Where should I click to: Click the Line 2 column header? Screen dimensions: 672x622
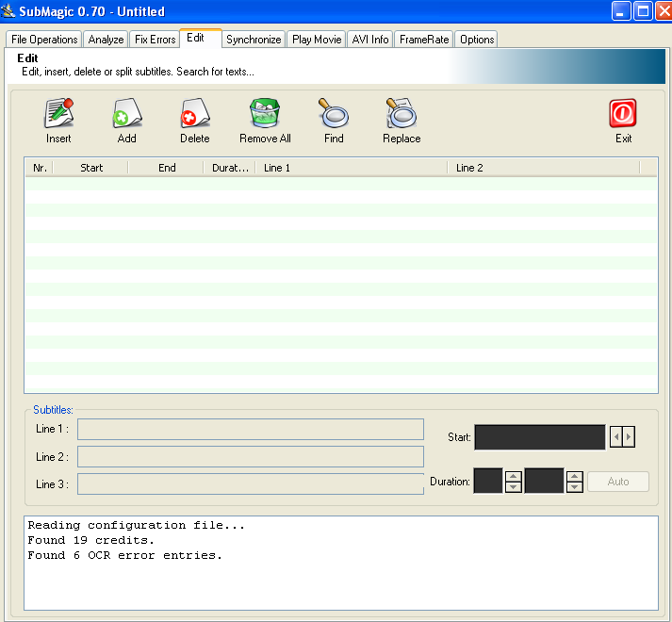coord(544,168)
